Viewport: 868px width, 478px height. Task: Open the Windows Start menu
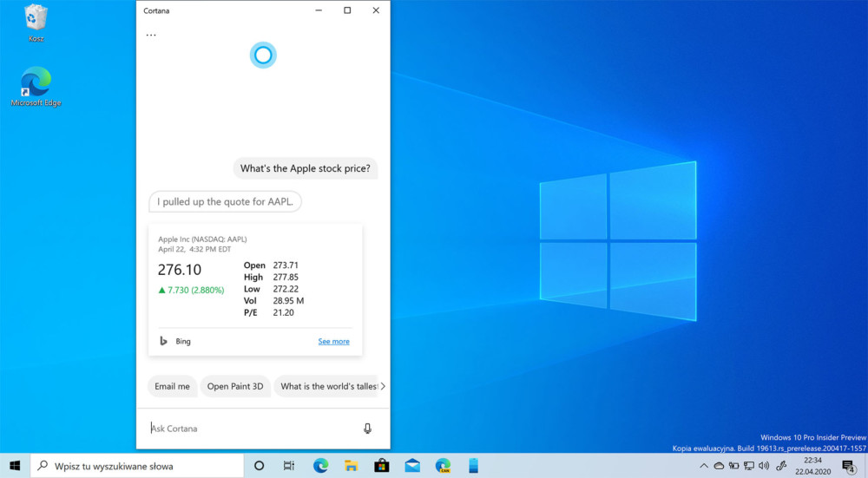click(15, 466)
